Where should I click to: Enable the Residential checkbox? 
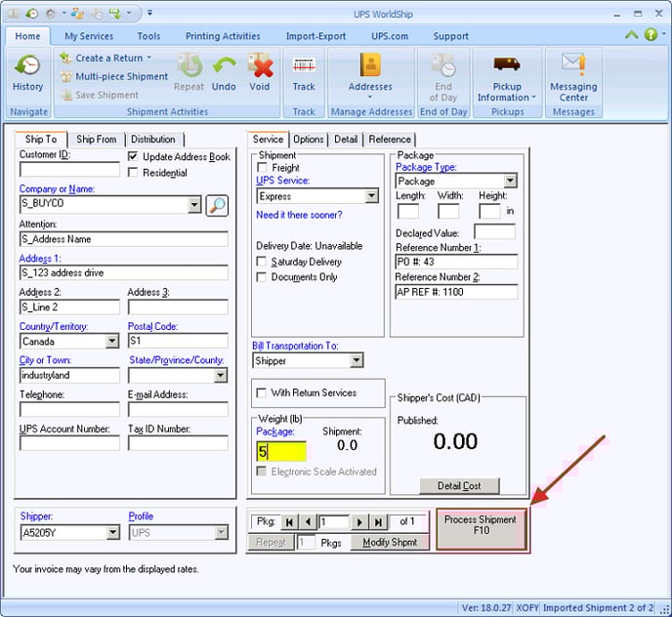(134, 173)
